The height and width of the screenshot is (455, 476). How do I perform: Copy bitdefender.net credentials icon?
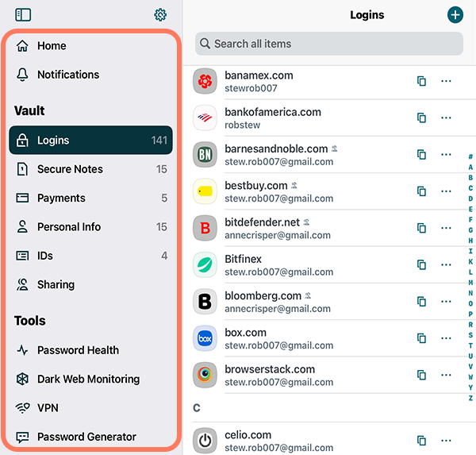(x=421, y=228)
